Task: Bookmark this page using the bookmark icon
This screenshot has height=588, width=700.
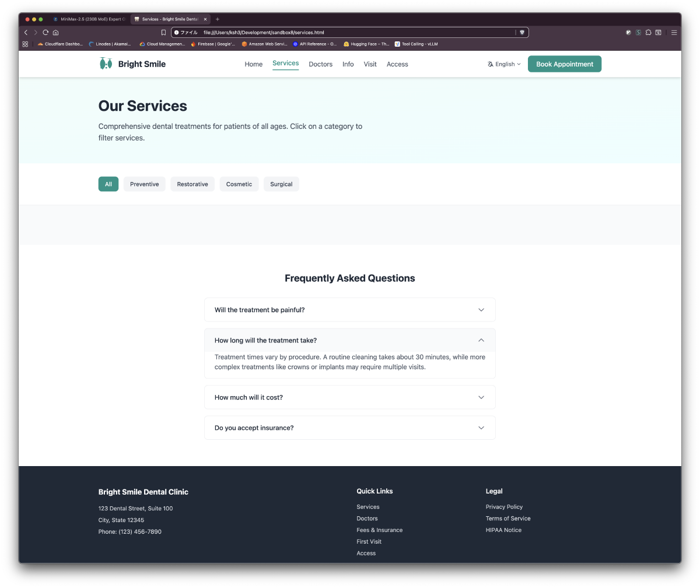Action: [164, 33]
